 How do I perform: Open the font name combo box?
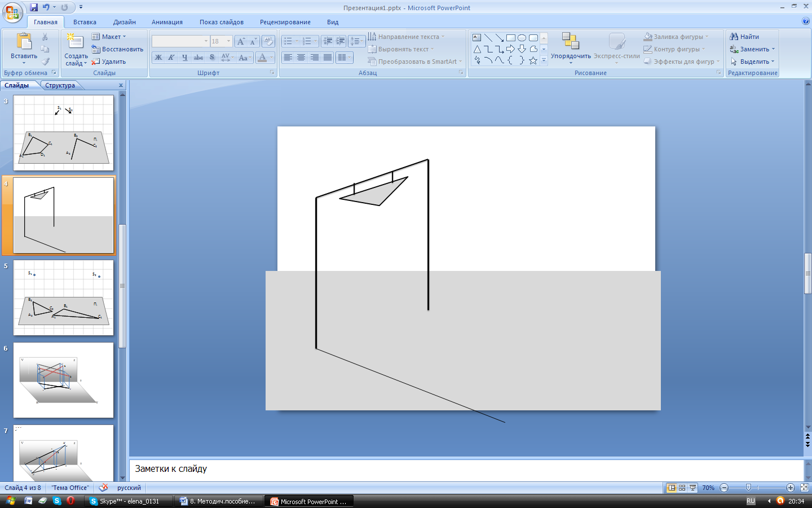tap(180, 41)
